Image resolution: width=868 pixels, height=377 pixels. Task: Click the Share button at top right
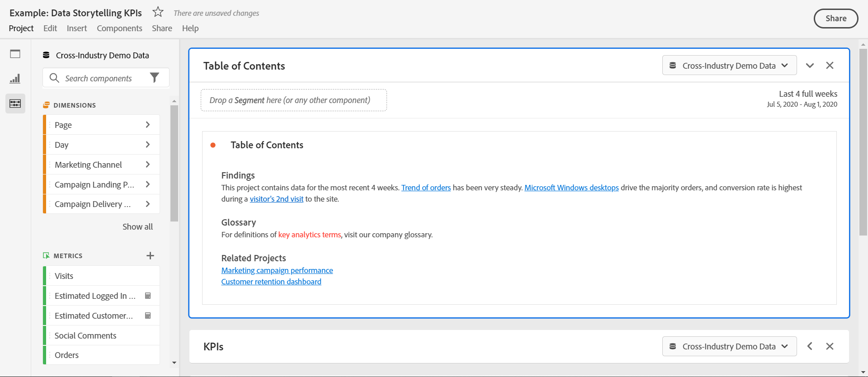[835, 19]
